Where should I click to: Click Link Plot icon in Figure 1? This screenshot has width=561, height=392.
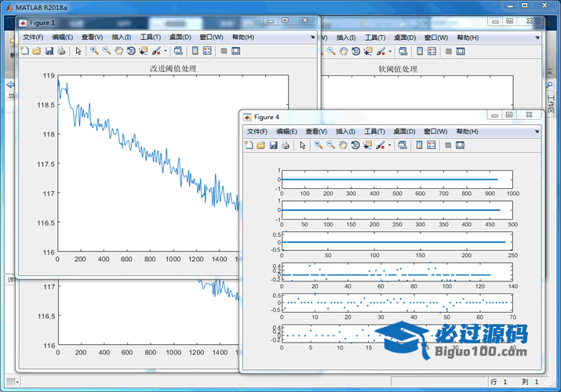point(178,51)
